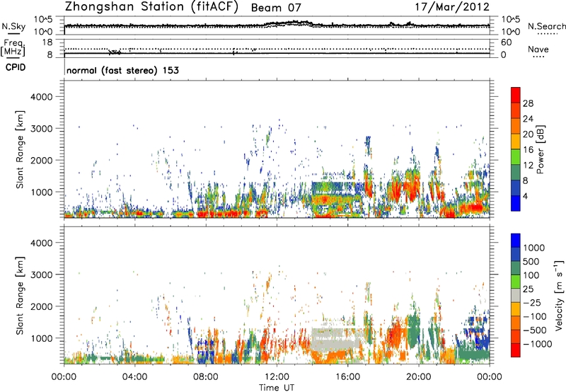Click the 'Nave' legend label
Image resolution: width=566 pixels, height=392 pixels.
(x=538, y=49)
